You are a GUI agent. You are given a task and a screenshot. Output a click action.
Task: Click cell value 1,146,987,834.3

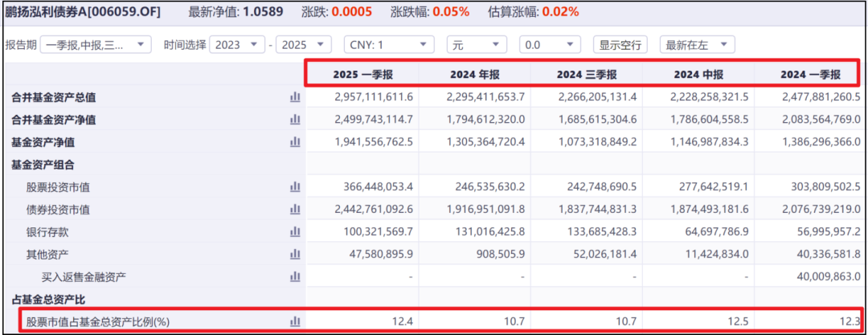709,142
